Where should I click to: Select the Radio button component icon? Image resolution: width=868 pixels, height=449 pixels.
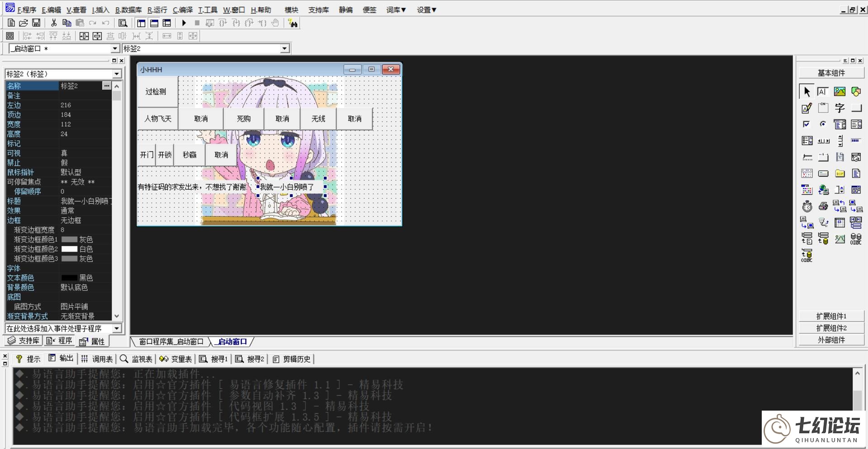click(x=823, y=124)
